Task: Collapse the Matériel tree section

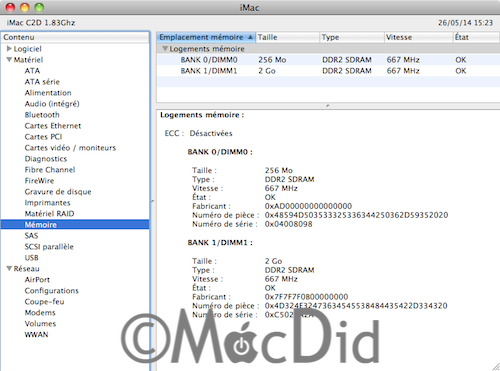Action: (9, 60)
